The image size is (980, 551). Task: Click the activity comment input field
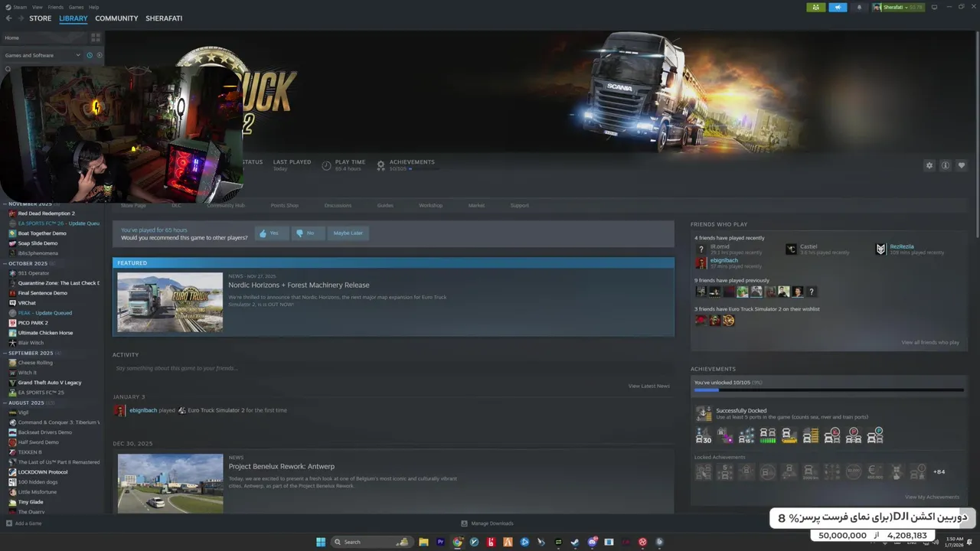tap(393, 368)
